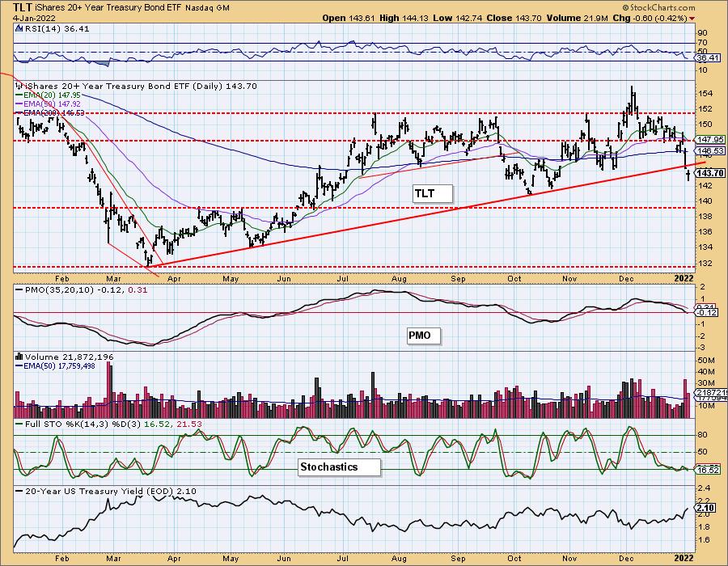Click the Mar label on bottom date axis

tap(113, 558)
